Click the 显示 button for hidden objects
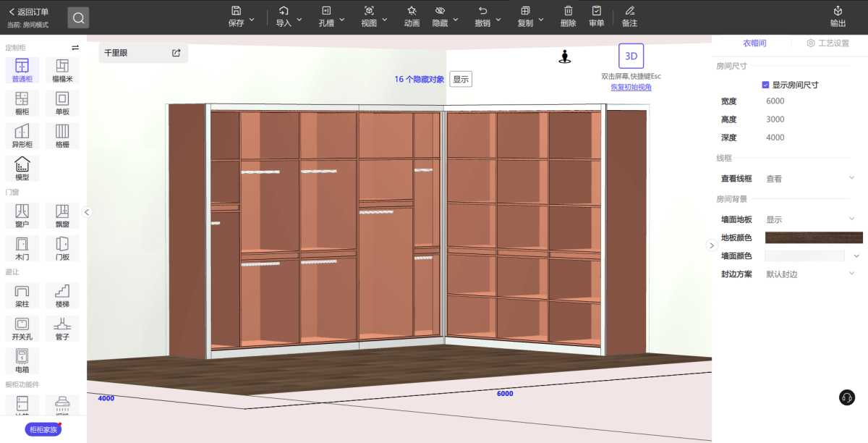The height and width of the screenshot is (443, 868). (461, 79)
